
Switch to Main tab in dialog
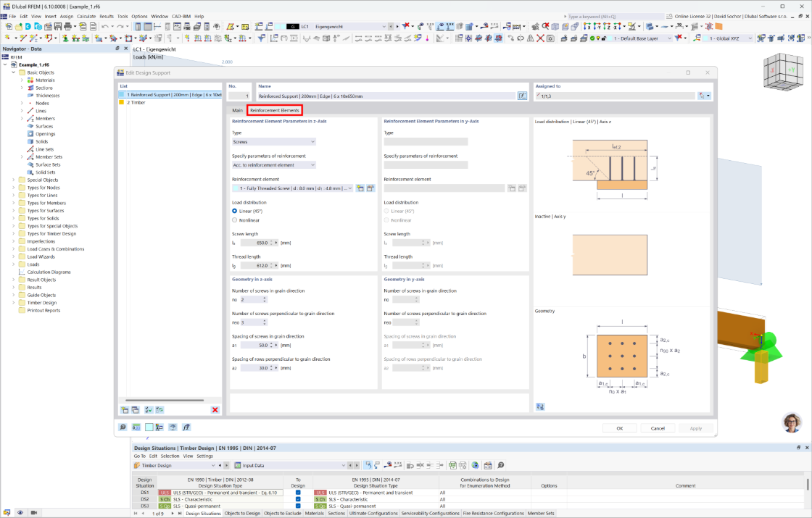click(237, 110)
